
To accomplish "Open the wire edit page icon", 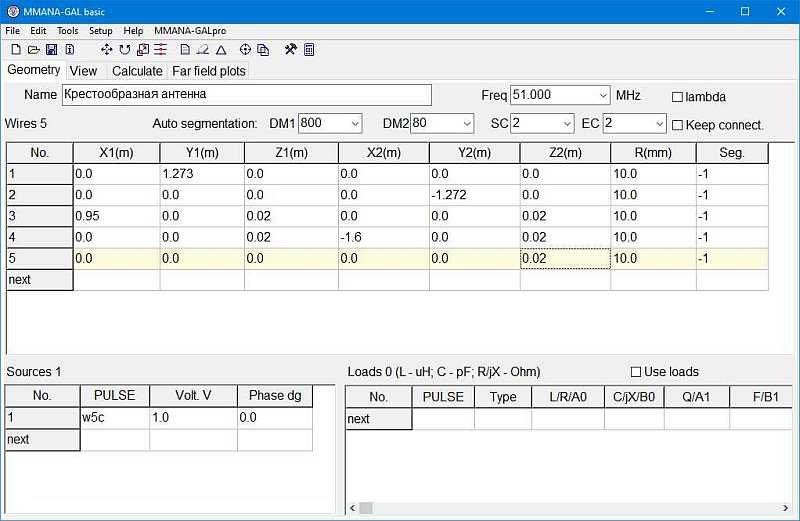I will coord(185,49).
